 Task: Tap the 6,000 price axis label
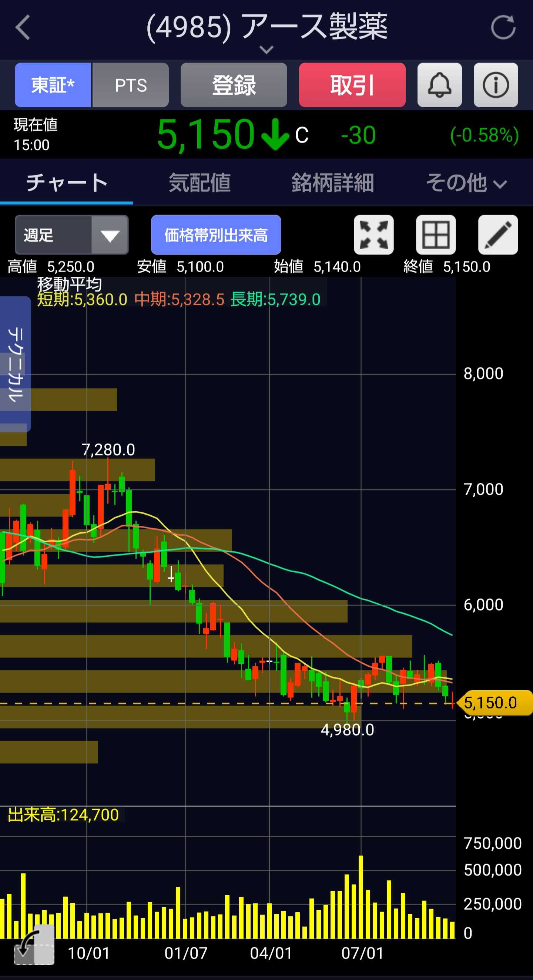point(483,605)
